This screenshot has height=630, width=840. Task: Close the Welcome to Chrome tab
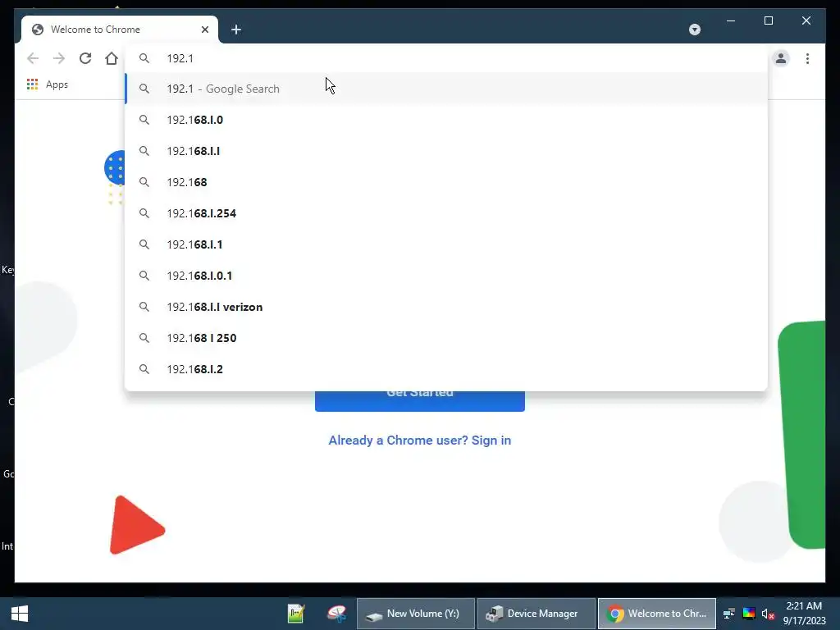[x=204, y=30]
